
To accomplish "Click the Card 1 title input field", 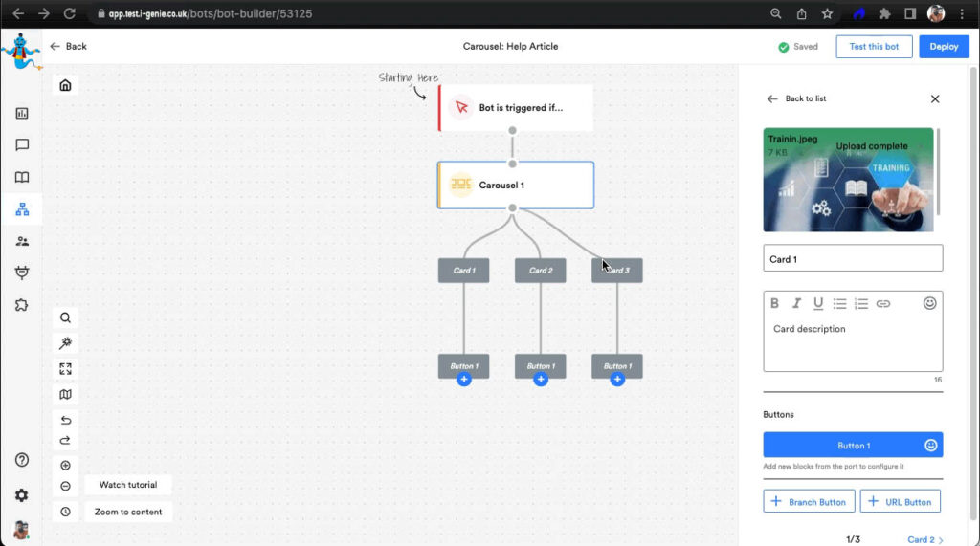I will 852,258.
